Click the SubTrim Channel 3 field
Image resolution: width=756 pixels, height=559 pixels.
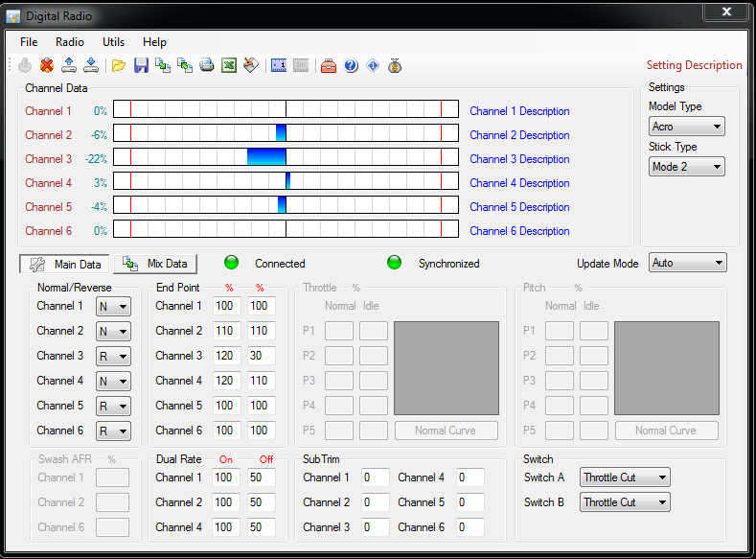[375, 527]
